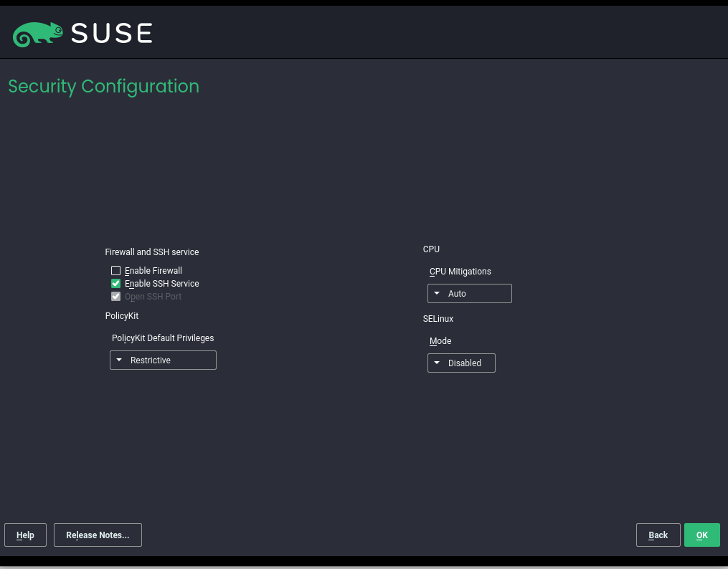Screen dimensions: 728x569
Task: Click the PolicyKit Default Privileges dropdown arrow
Action: coord(120,360)
